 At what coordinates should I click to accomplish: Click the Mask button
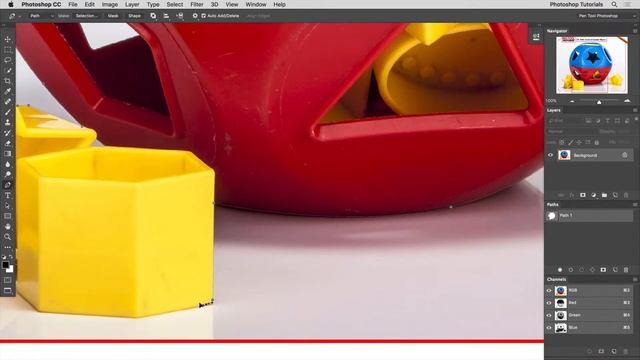pos(113,16)
